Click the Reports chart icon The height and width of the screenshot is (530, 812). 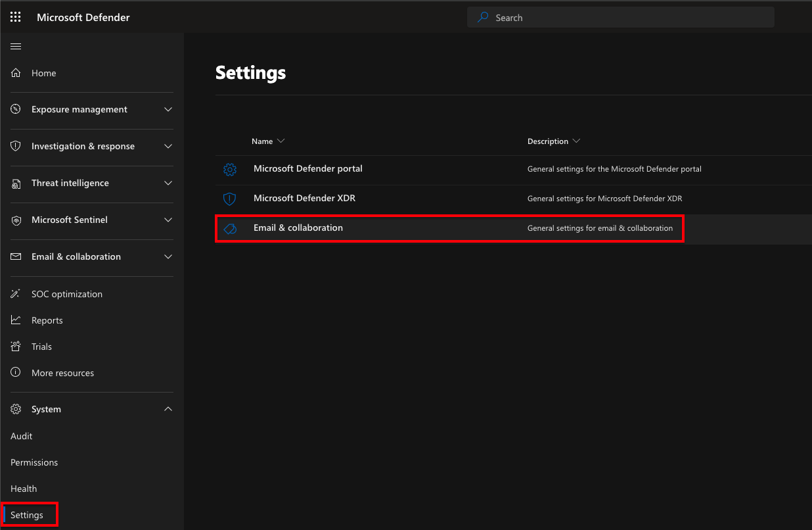(x=16, y=320)
